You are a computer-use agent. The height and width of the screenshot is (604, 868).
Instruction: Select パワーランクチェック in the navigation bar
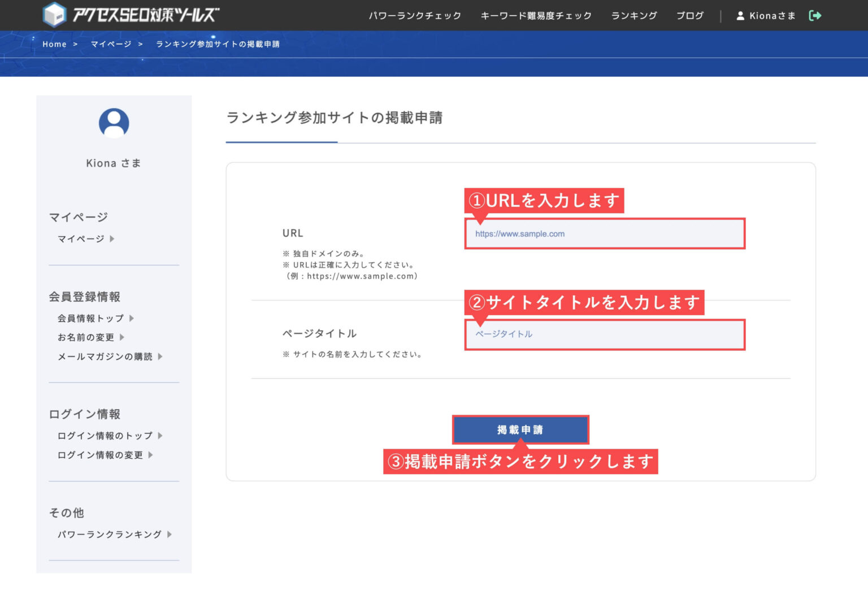tap(415, 16)
